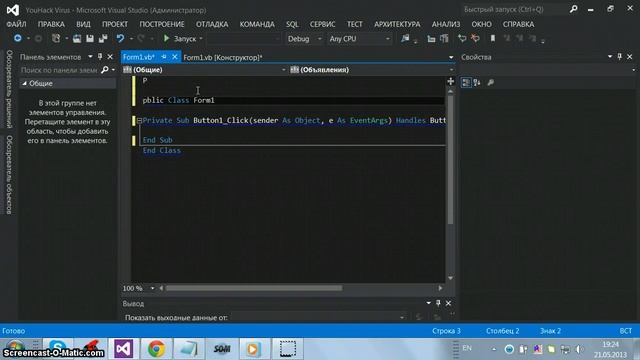Screen dimensions: 640x360
Task: Open the document tabs overflow dropdown
Action: pos(451,58)
